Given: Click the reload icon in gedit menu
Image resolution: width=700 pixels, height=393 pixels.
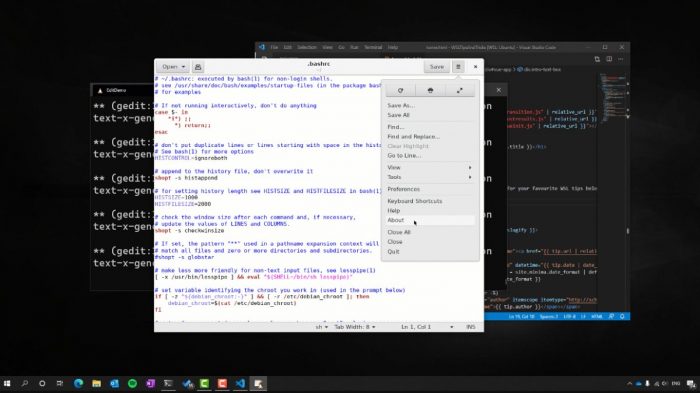Looking at the screenshot, I should 400,90.
